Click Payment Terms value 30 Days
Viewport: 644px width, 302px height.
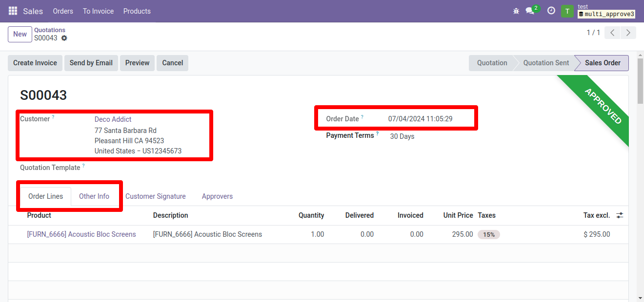(x=402, y=136)
